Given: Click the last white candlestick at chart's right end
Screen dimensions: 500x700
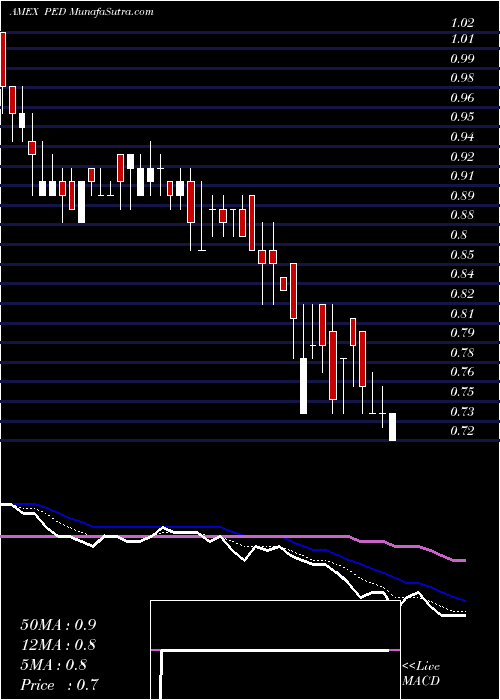Looking at the screenshot, I should (392, 427).
